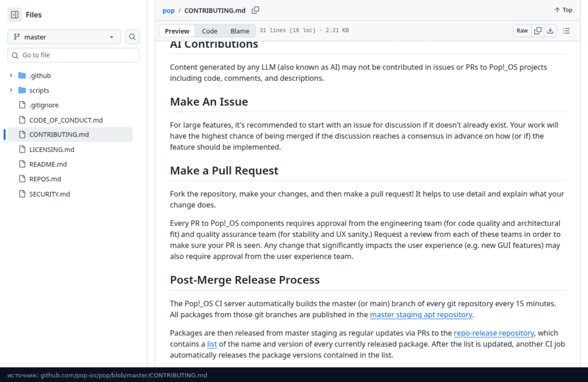588x382 pixels.
Task: Jump to Top of the page
Action: [563, 10]
